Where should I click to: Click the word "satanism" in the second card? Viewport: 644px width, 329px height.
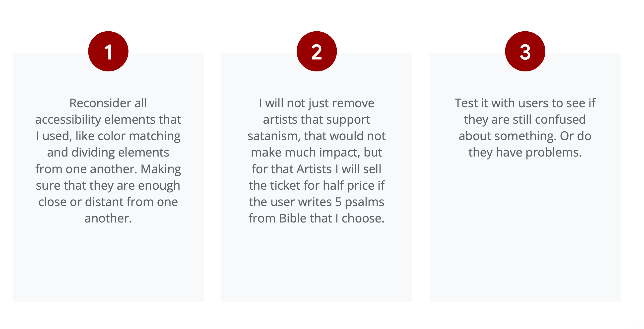(274, 136)
